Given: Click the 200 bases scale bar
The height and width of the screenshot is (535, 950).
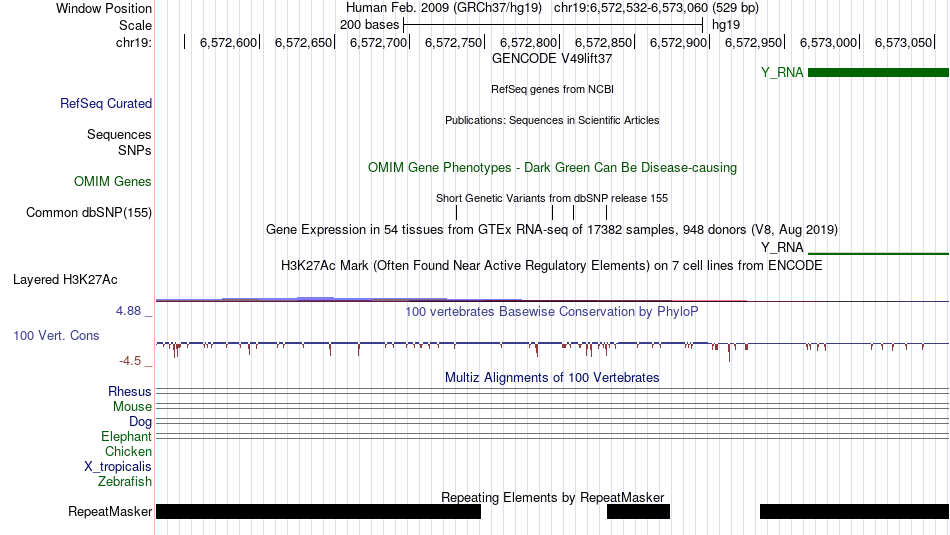Looking at the screenshot, I should point(553,25).
